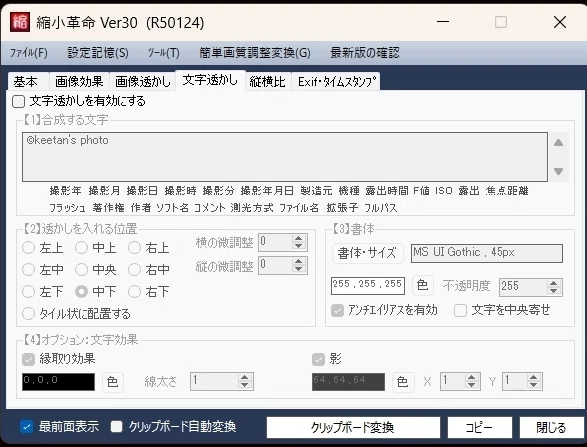Screen dimensions: 587x447
Task: Click the 255,255,255 text color swatch
Action: [x=368, y=286]
